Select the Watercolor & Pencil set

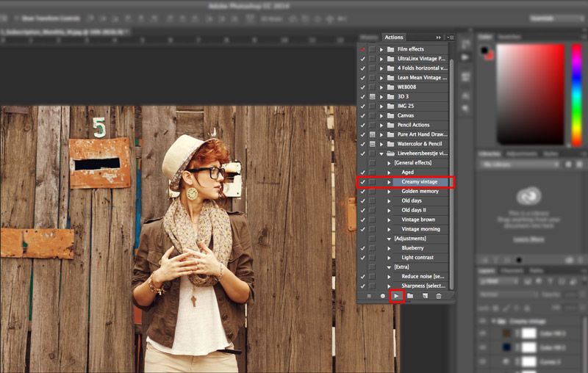click(420, 144)
